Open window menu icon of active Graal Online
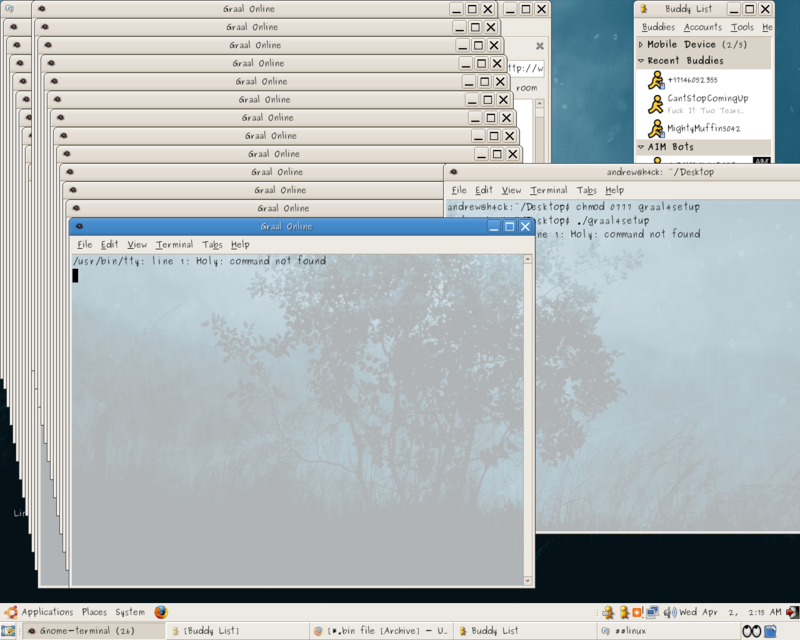 [79, 226]
